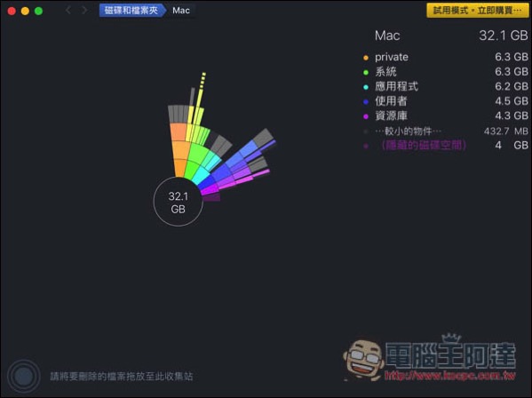
Task: Click the collector circle icon at bottom left
Action: pyautogui.click(x=23, y=376)
